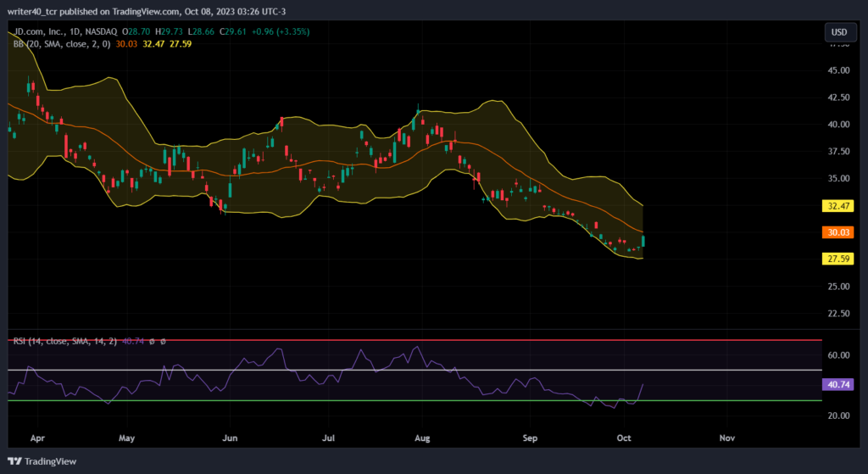Click the H29.73 high value in legend
The image size is (868, 474).
click(x=169, y=32)
